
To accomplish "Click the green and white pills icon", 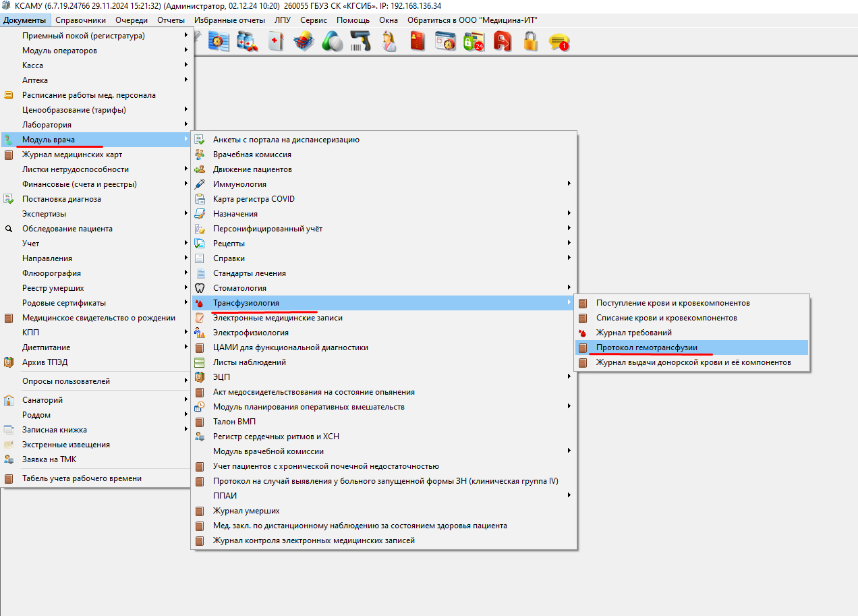I will click(x=332, y=43).
